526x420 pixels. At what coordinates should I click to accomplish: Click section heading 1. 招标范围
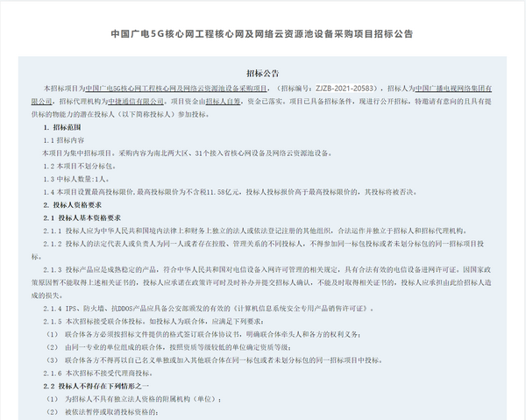62,127
